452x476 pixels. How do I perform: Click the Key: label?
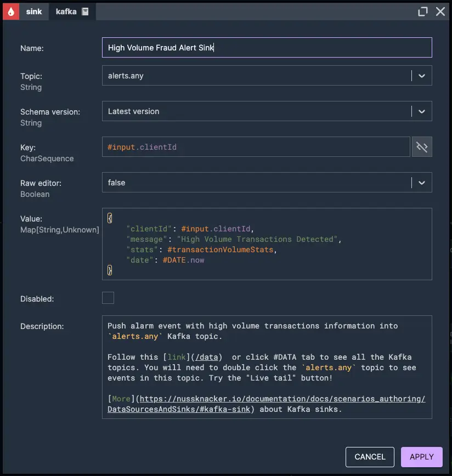point(28,148)
